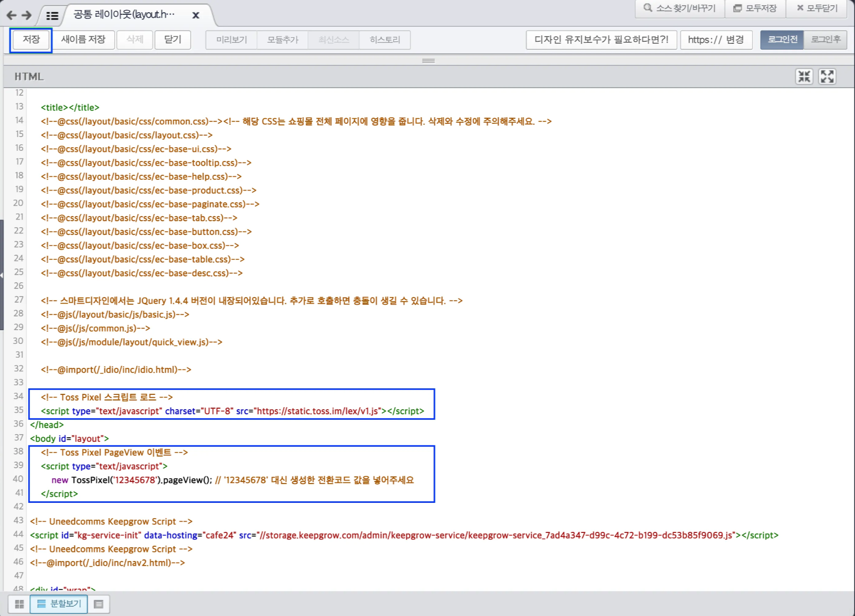Click the panel divider drag handle
Screen dimensions: 855x616
click(428, 61)
